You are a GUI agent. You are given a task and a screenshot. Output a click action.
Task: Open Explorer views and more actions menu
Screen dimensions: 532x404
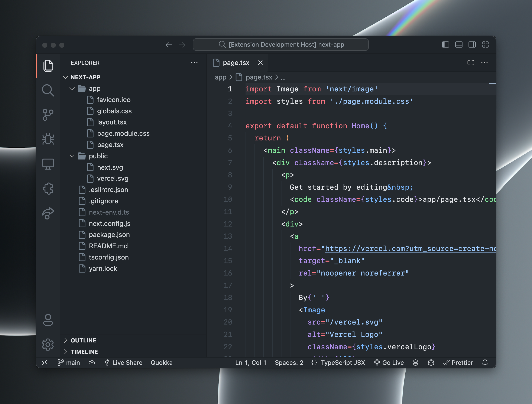click(x=194, y=63)
